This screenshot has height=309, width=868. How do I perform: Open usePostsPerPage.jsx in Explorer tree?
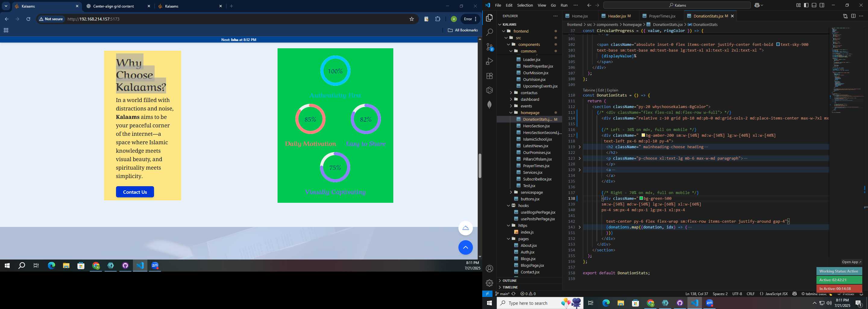point(538,219)
